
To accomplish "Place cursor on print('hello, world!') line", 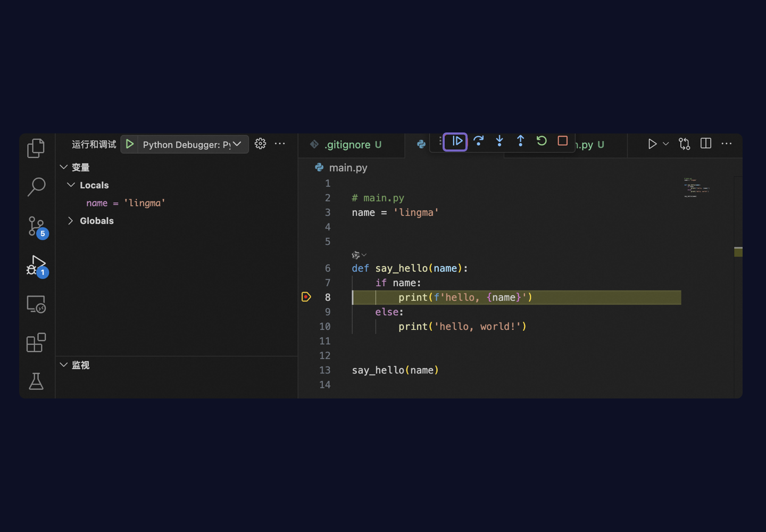I will pos(462,327).
